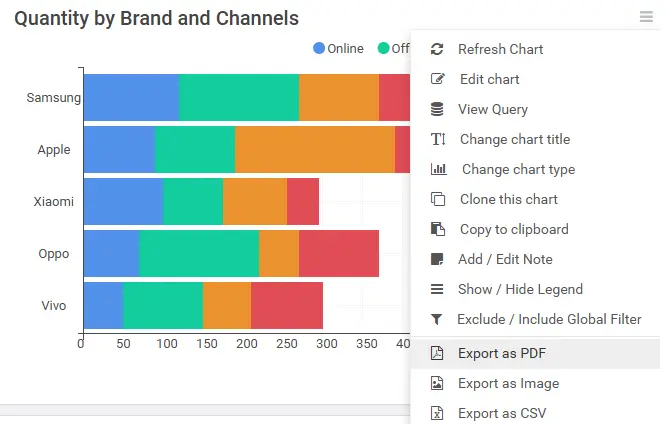Click the global filter funnel icon
Viewport: 667px width, 424px height.
(x=436, y=319)
